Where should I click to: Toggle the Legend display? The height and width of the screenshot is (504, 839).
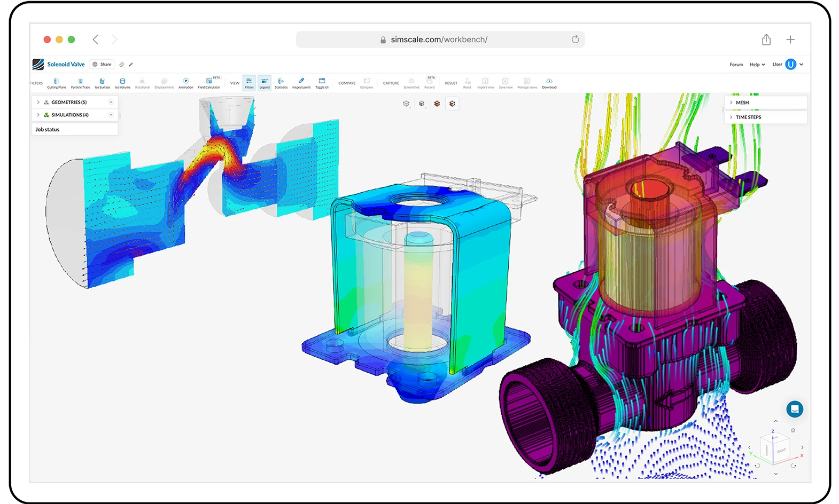click(265, 83)
